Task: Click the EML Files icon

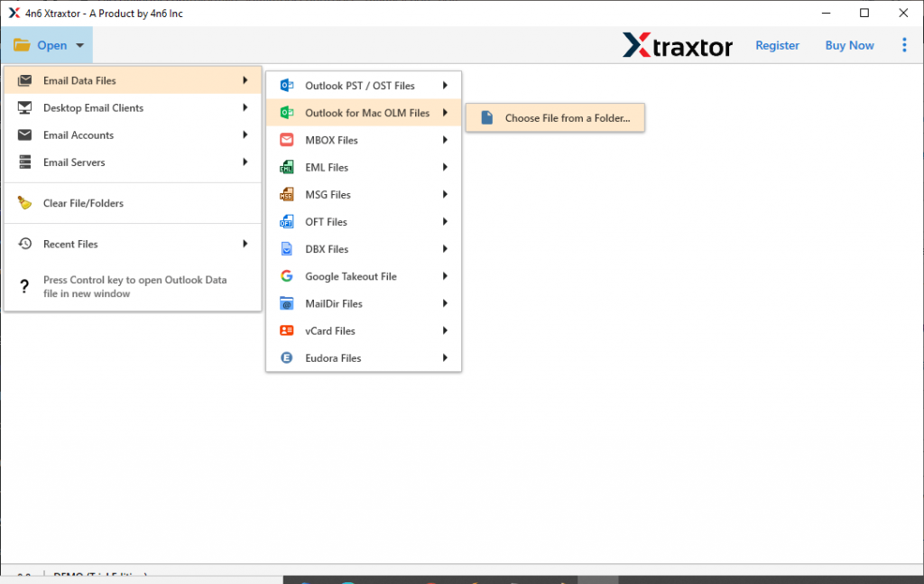Action: [x=287, y=168]
